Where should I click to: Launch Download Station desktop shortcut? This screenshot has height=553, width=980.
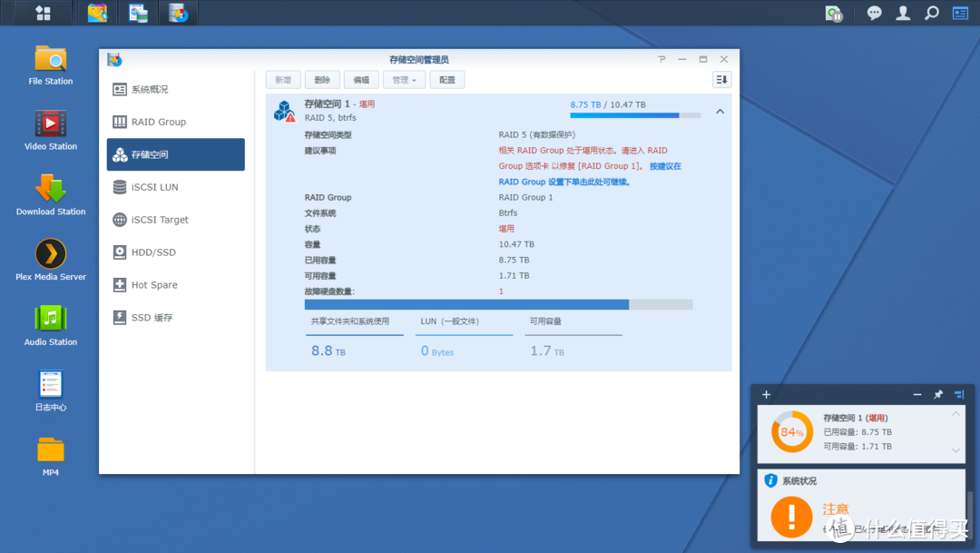[51, 195]
